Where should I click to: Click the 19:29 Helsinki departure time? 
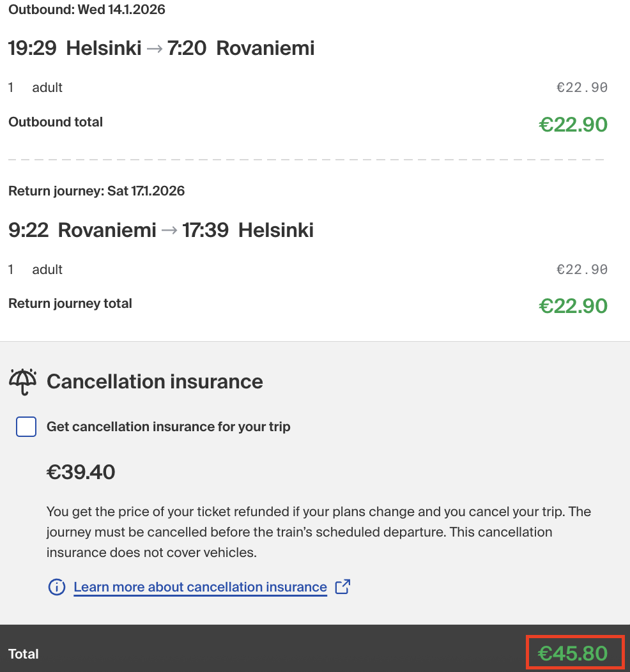click(33, 49)
